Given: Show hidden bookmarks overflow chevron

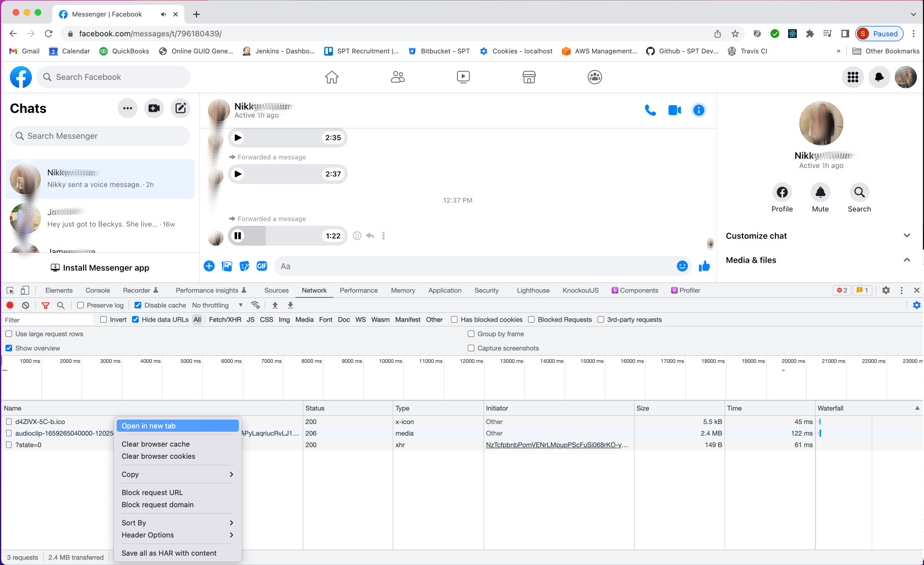Looking at the screenshot, I should pyautogui.click(x=839, y=51).
